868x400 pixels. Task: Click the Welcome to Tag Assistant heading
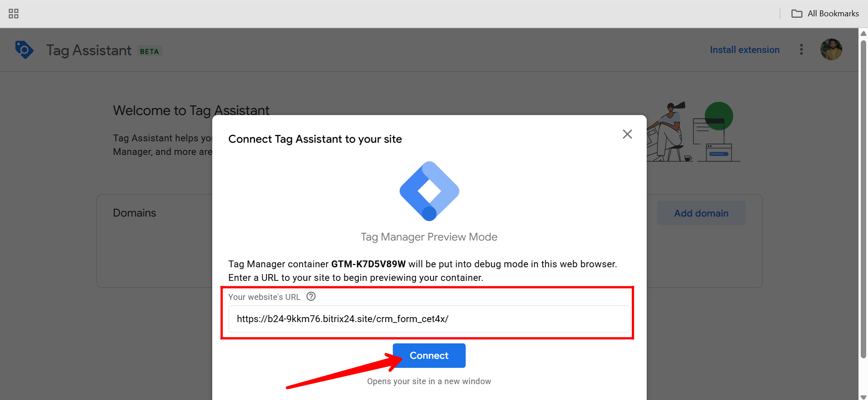coord(191,111)
